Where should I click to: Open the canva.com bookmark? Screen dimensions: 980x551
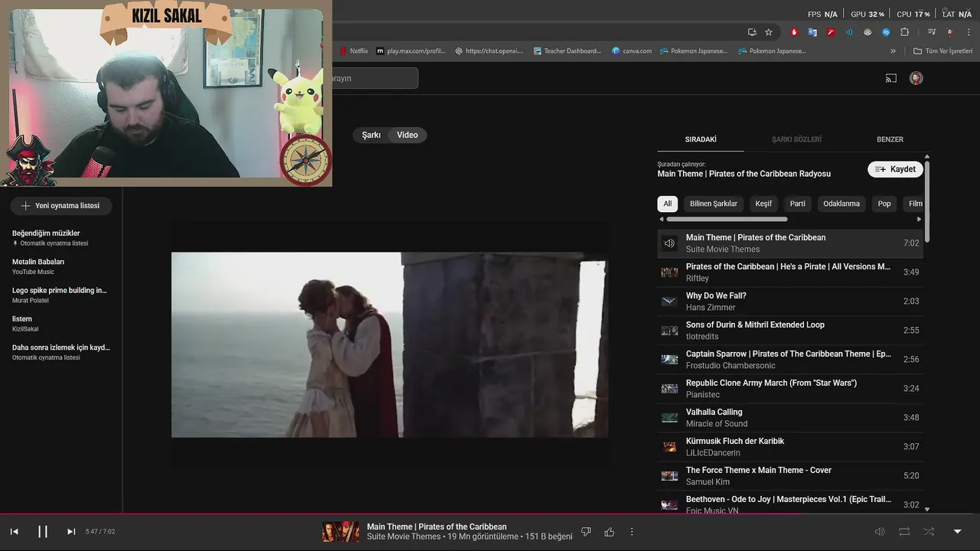point(632,51)
